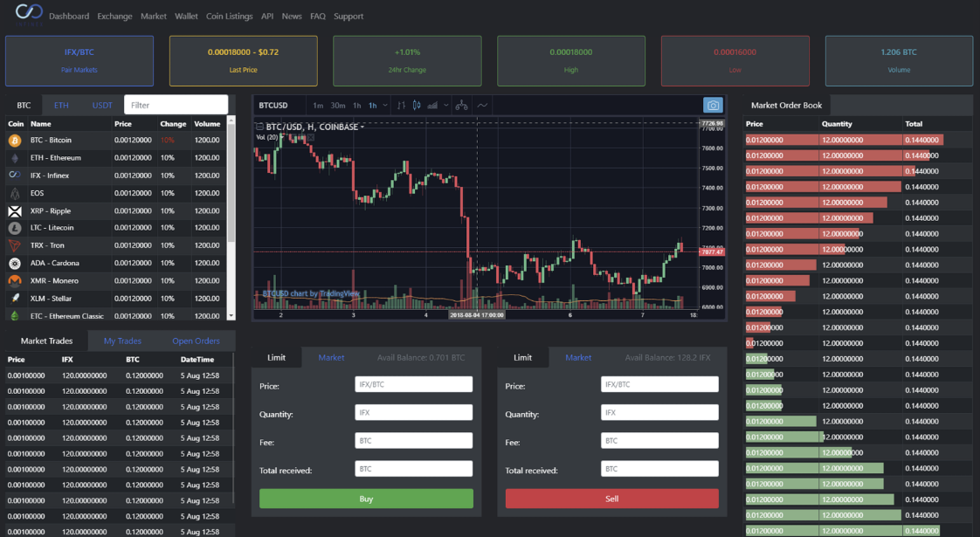The width and height of the screenshot is (980, 537).
Task: Open Coin Listings in top navigation
Action: tap(230, 17)
